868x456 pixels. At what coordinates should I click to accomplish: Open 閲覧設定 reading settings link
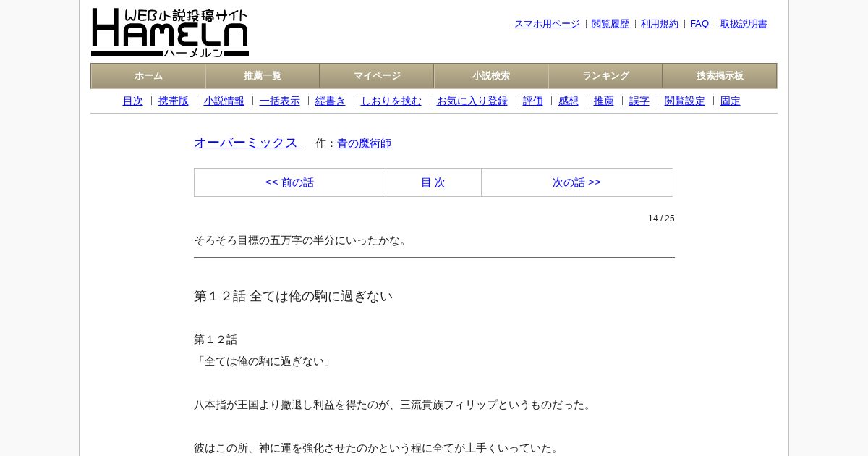click(684, 101)
